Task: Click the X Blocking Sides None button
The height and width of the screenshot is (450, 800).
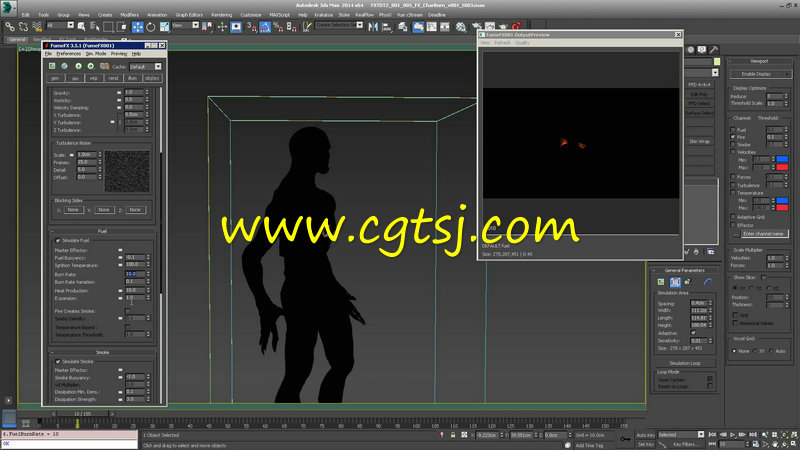Action: tap(73, 210)
